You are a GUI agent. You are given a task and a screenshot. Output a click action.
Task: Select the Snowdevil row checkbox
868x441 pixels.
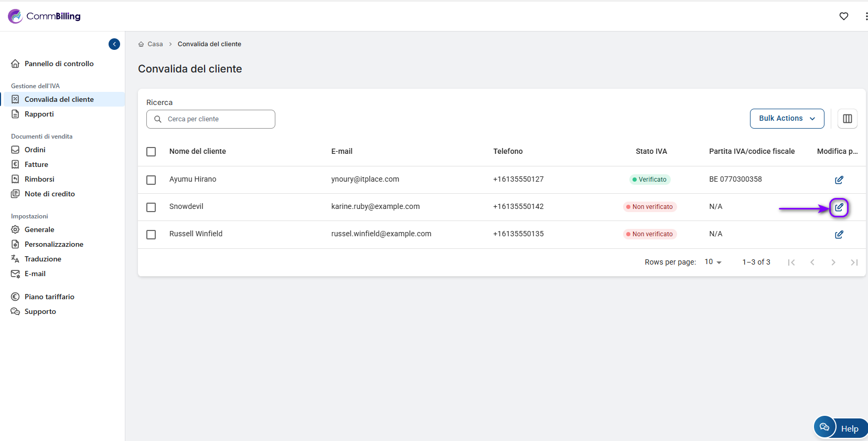coord(151,207)
